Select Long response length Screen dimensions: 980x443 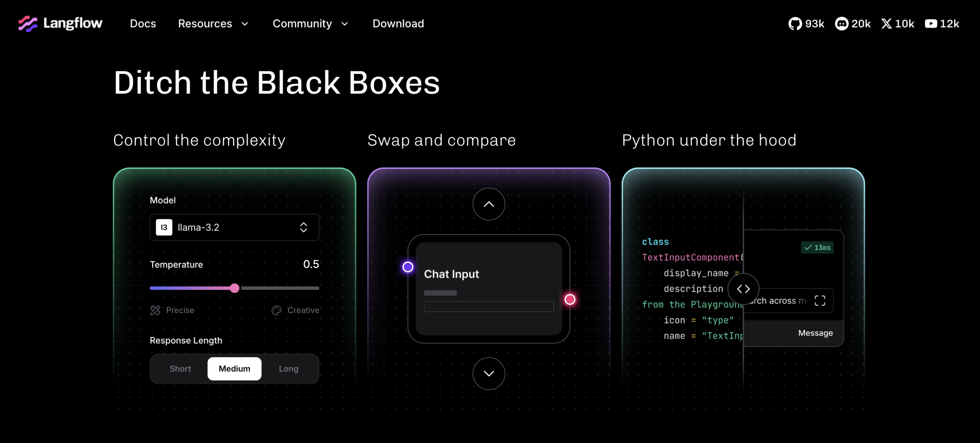click(x=288, y=369)
